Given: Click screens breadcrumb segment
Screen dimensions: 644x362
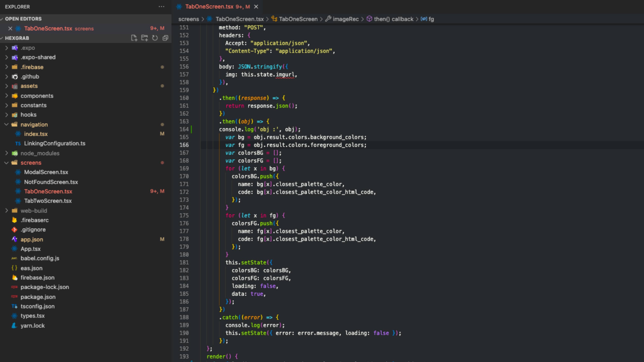Looking at the screenshot, I should pos(189,19).
